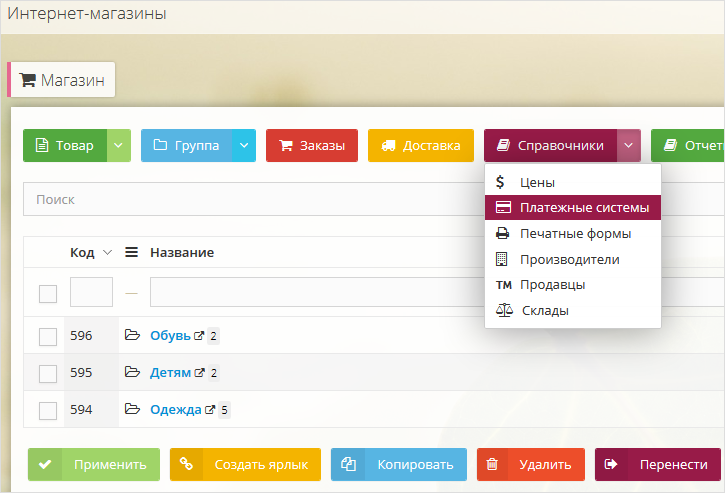The image size is (725, 493).
Task: Open the Обувь group link
Action: pyautogui.click(x=170, y=336)
